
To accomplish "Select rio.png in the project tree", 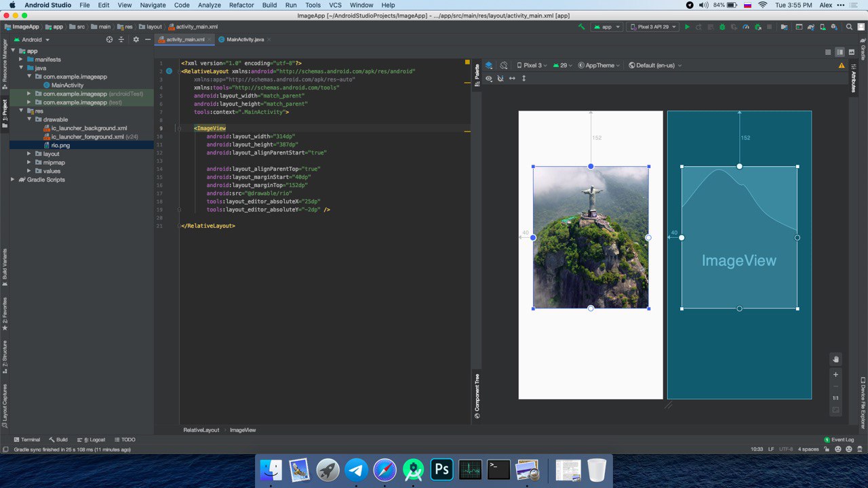I will click(60, 145).
